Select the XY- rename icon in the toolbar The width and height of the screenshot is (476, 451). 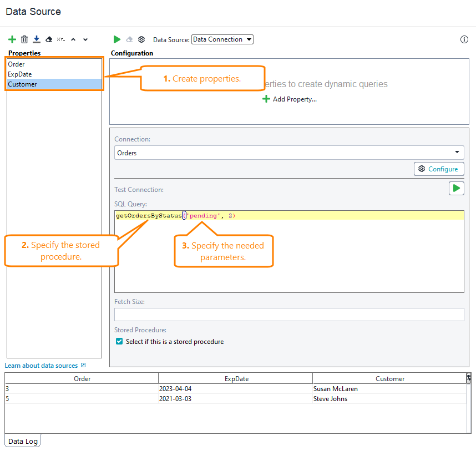tap(61, 39)
